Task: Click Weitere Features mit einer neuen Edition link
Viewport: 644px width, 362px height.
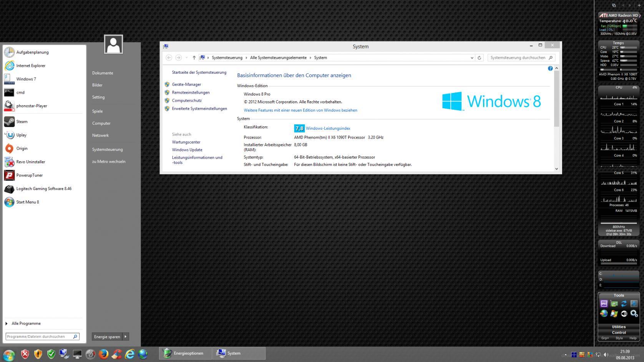Action: 300,110
